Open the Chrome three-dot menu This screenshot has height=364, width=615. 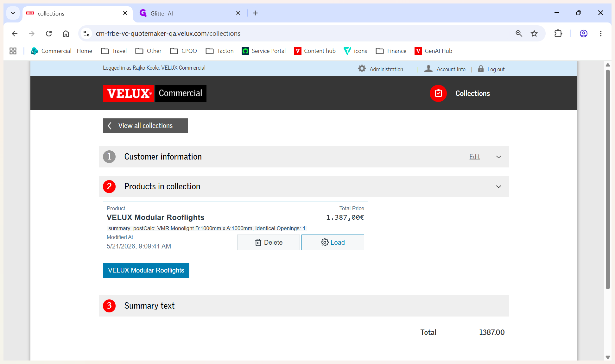pos(601,34)
